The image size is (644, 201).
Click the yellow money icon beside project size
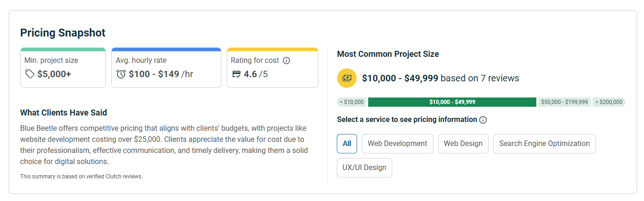[347, 78]
